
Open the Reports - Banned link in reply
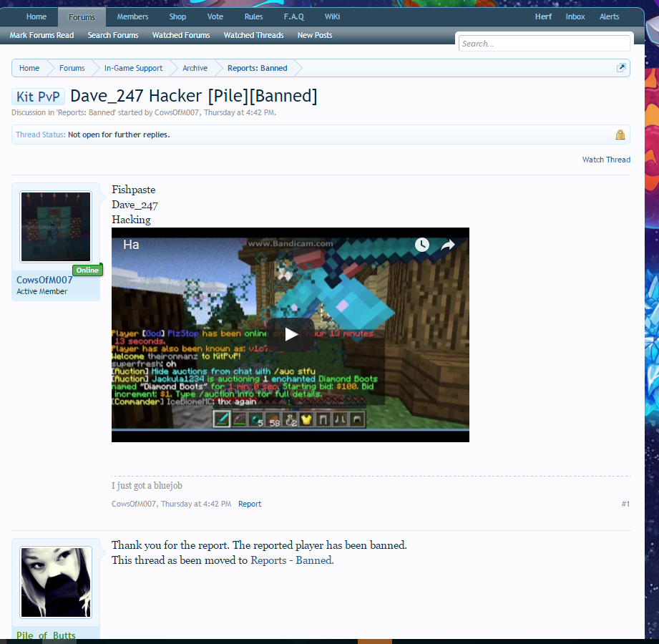(291, 560)
